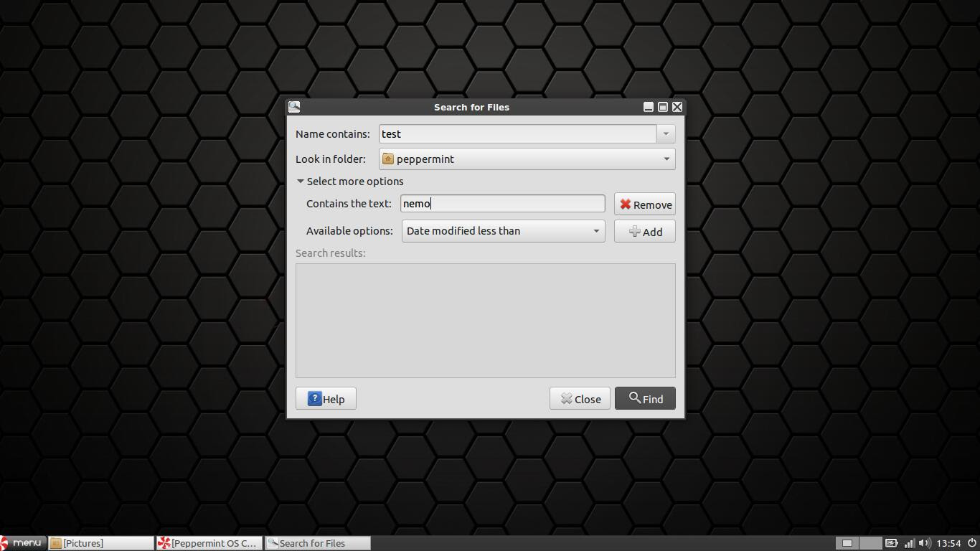Click the Close button in the dialog
This screenshot has height=551, width=980.
pos(580,399)
